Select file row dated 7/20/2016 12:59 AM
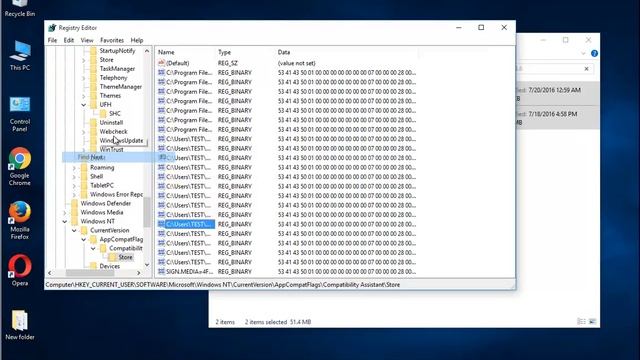The width and height of the screenshot is (640, 360). [x=558, y=94]
